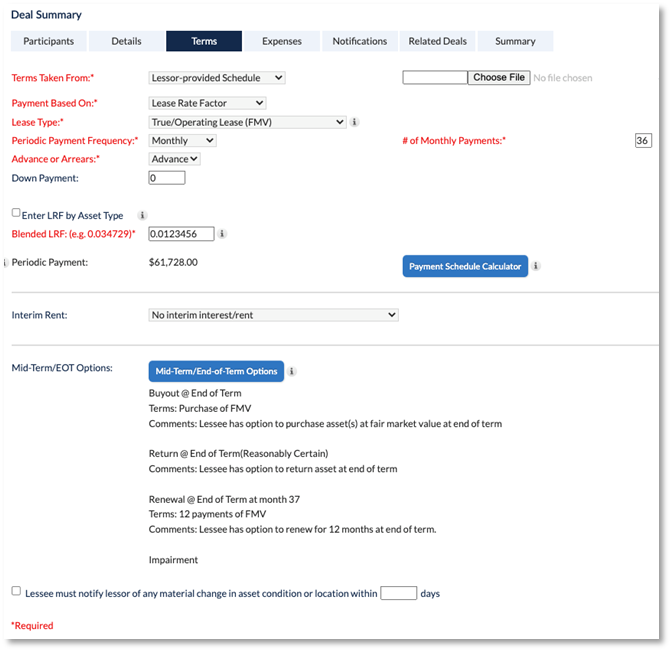The image size is (671, 651).
Task: Click 'Renewal @ End of Term at month 37'
Action: (224, 499)
